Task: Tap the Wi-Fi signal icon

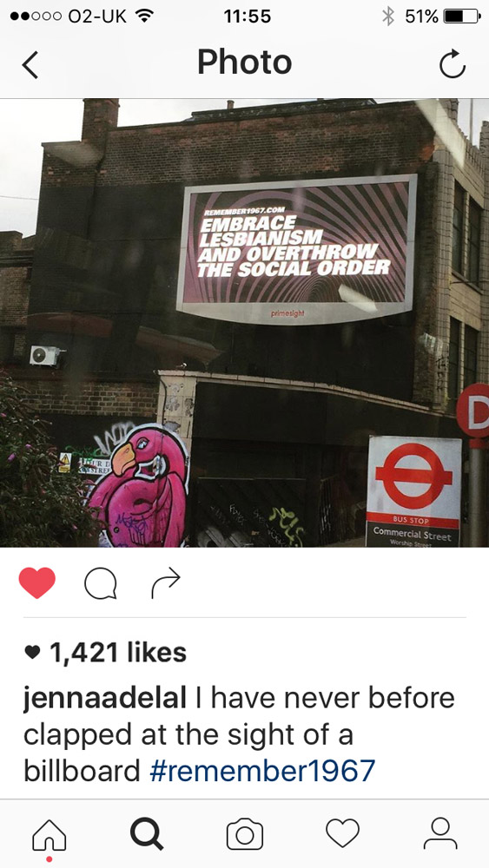Action: point(144,16)
